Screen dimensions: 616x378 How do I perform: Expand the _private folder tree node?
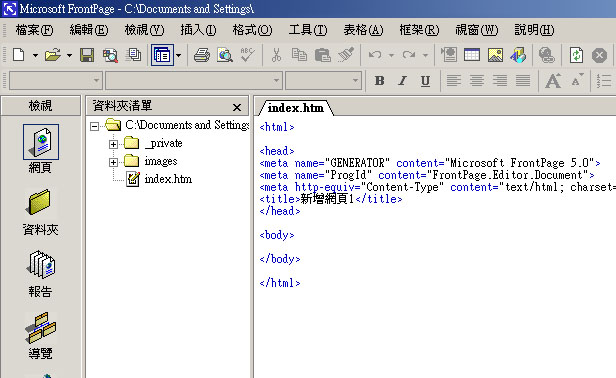point(113,144)
